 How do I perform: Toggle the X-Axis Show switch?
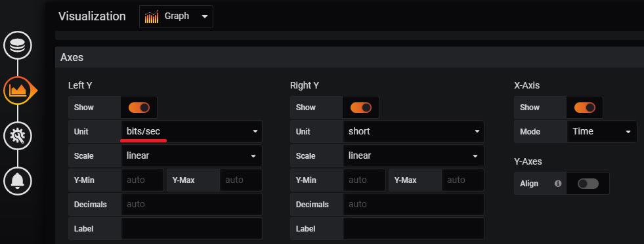pos(585,108)
